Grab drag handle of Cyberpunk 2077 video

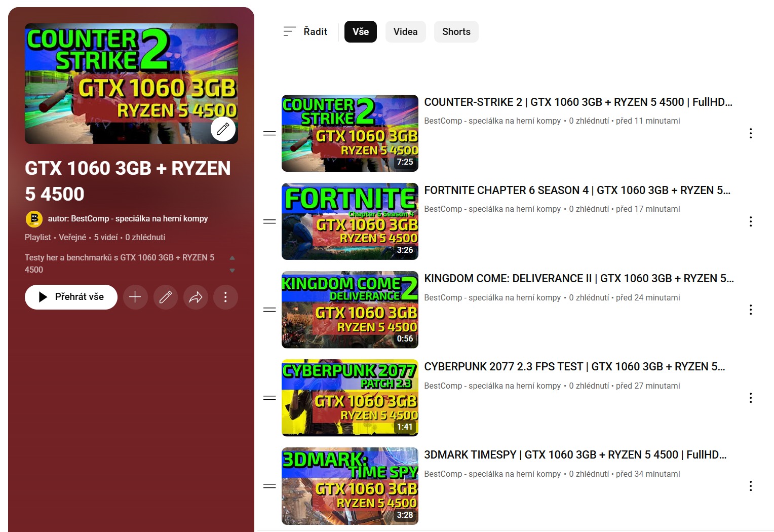coord(269,398)
